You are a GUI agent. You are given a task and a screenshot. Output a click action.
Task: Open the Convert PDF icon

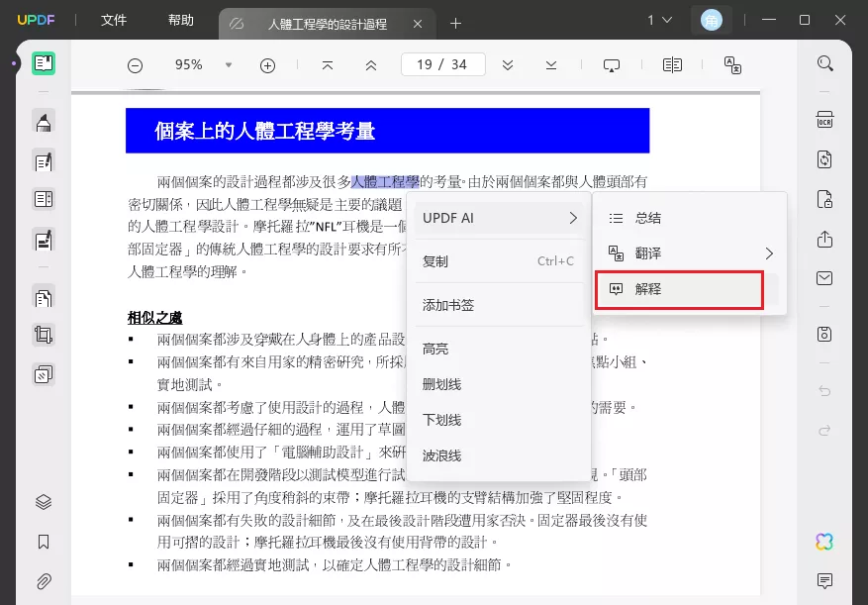824,159
